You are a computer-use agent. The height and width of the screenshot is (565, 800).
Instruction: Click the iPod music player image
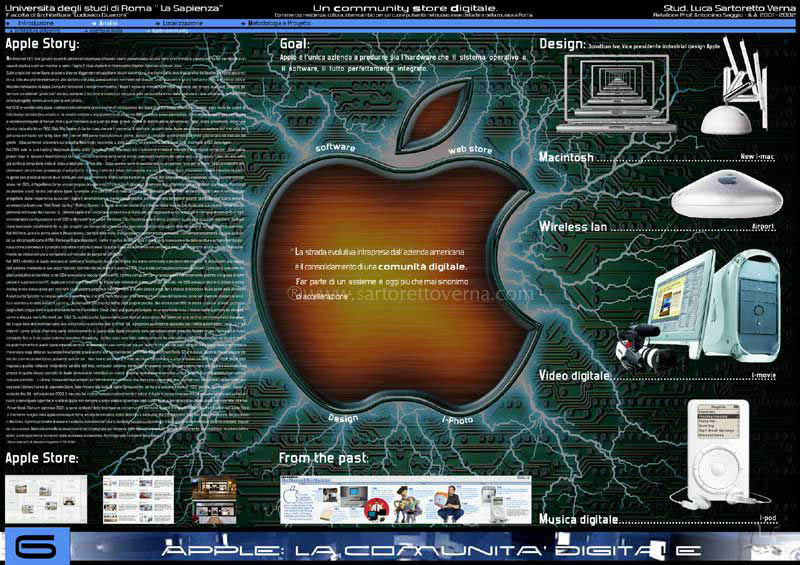718,452
